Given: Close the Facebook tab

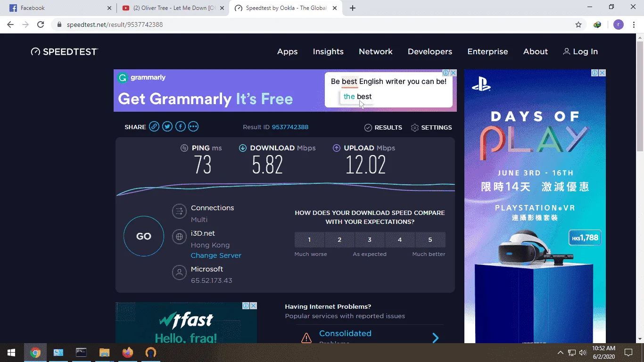Looking at the screenshot, I should coord(109,8).
